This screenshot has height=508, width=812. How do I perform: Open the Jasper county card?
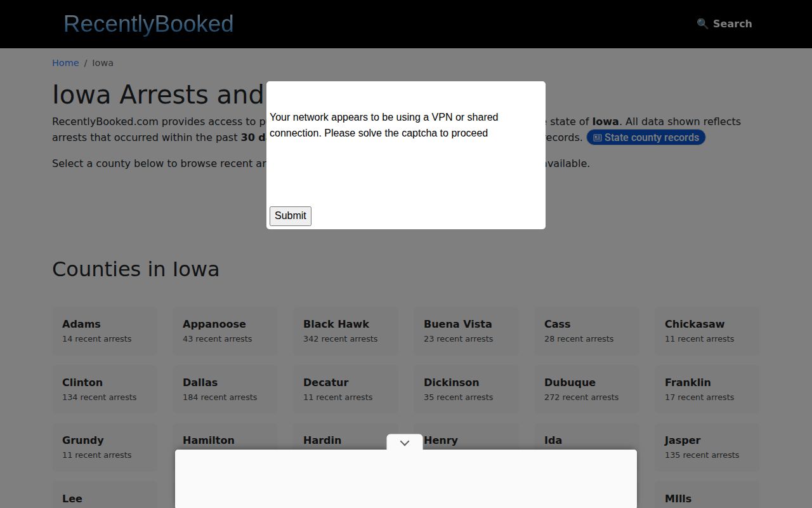pyautogui.click(x=707, y=447)
